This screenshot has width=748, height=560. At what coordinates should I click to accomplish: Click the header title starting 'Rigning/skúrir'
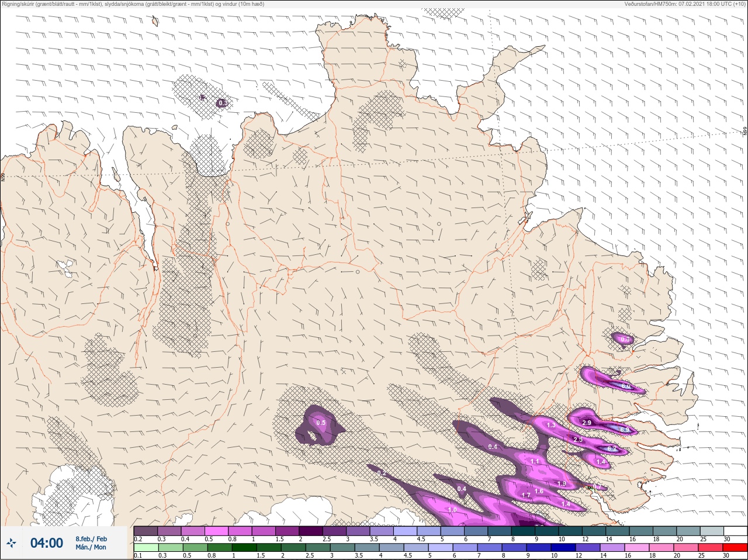click(x=133, y=4)
